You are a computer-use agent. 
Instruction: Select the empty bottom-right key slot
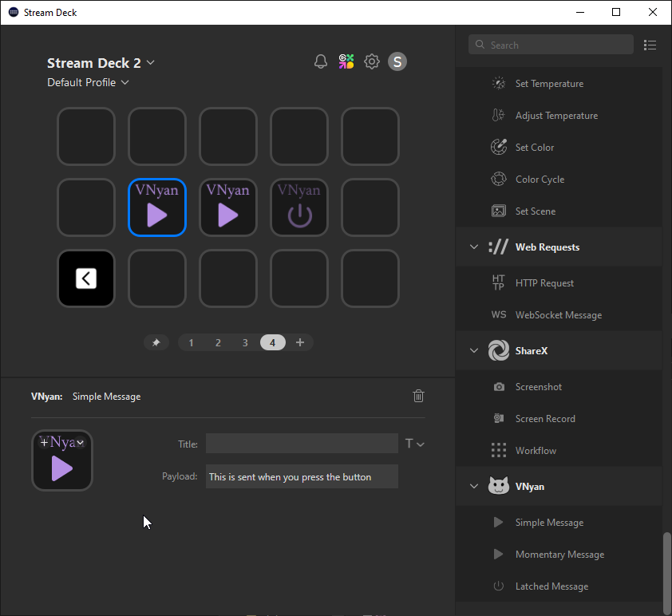[x=370, y=278]
